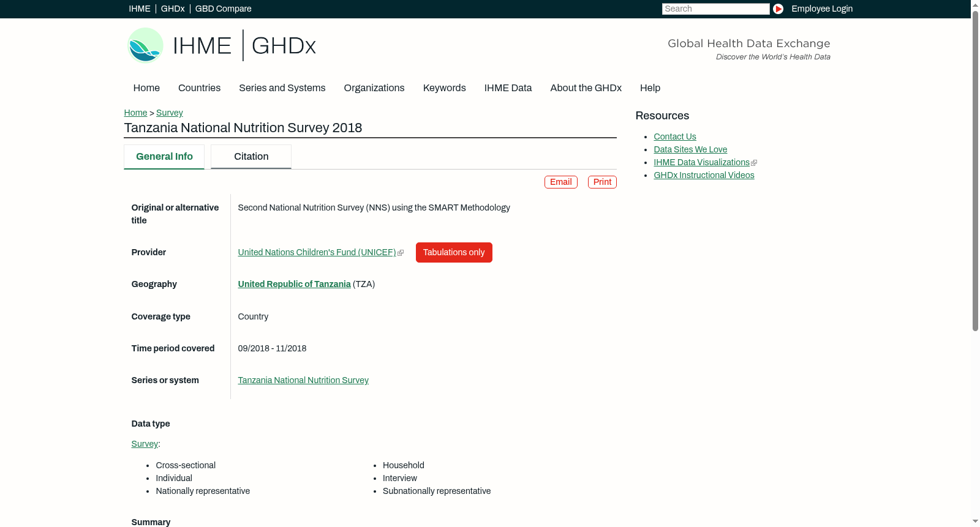The height and width of the screenshot is (527, 980).
Task: Click the Survey breadcrumb link
Action: (x=170, y=113)
